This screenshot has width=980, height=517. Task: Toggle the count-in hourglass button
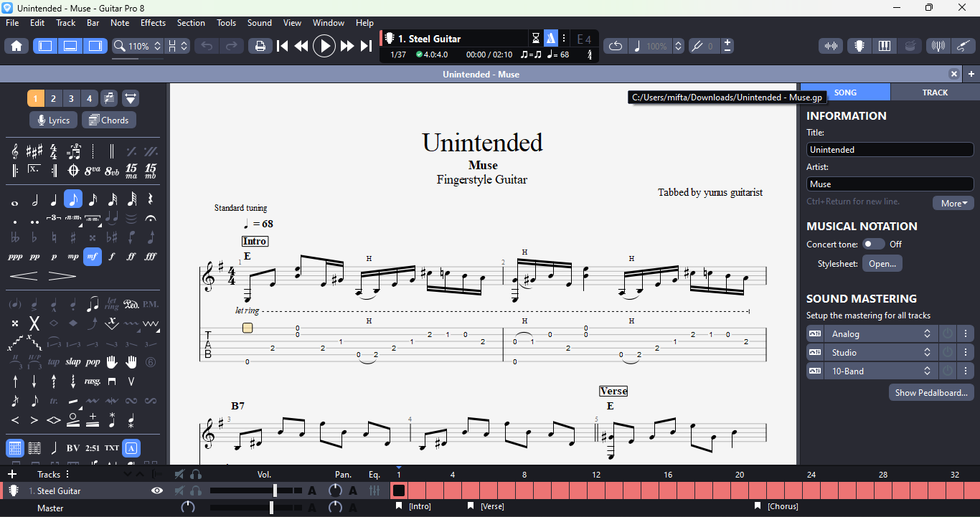(536, 39)
